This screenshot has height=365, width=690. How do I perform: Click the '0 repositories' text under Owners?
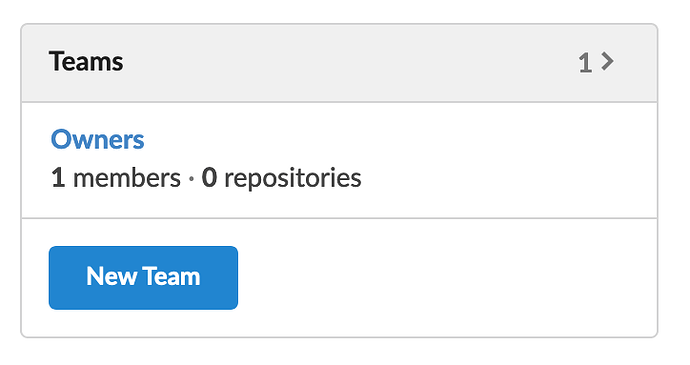click(281, 178)
